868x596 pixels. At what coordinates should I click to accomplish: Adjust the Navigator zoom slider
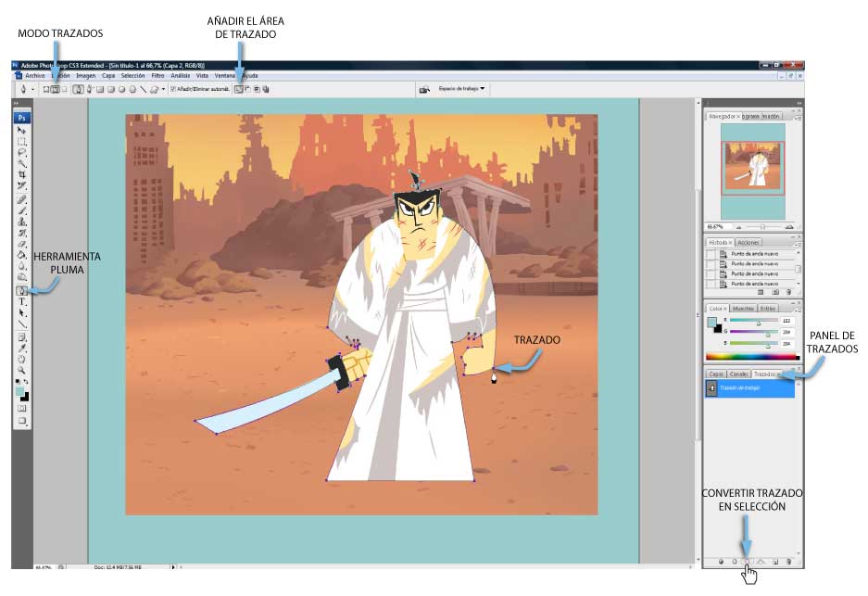click(762, 226)
